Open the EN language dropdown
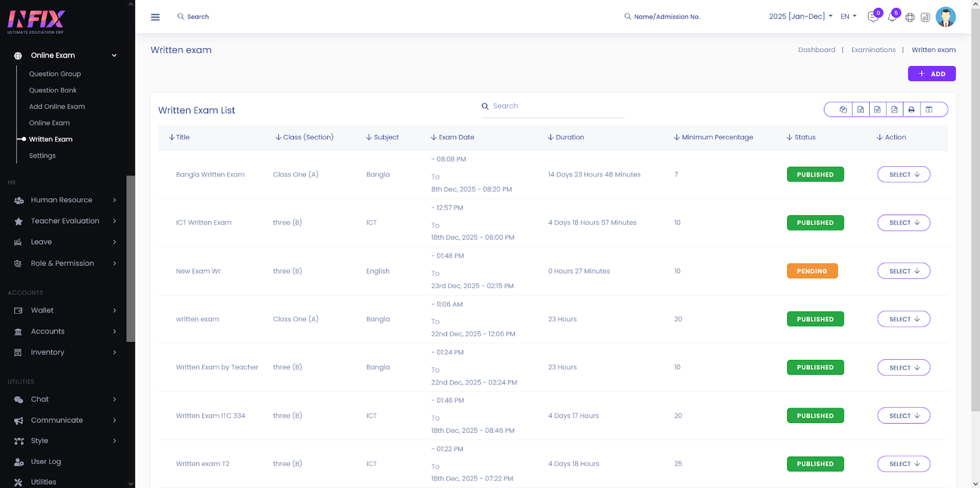Screen dimensions: 980x488 [x=848, y=17]
